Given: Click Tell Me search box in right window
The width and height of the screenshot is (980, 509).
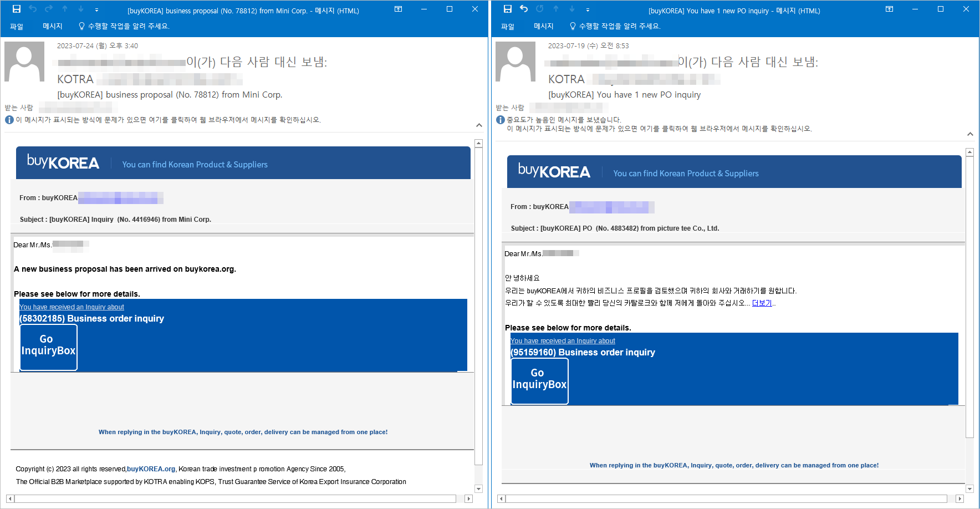Looking at the screenshot, I should 615,26.
